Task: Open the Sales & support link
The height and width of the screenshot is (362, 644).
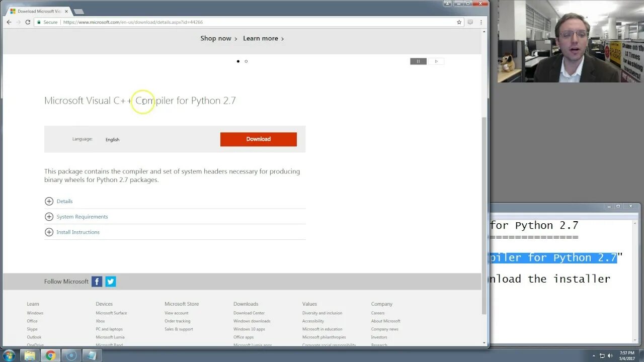Action: pyautogui.click(x=179, y=329)
